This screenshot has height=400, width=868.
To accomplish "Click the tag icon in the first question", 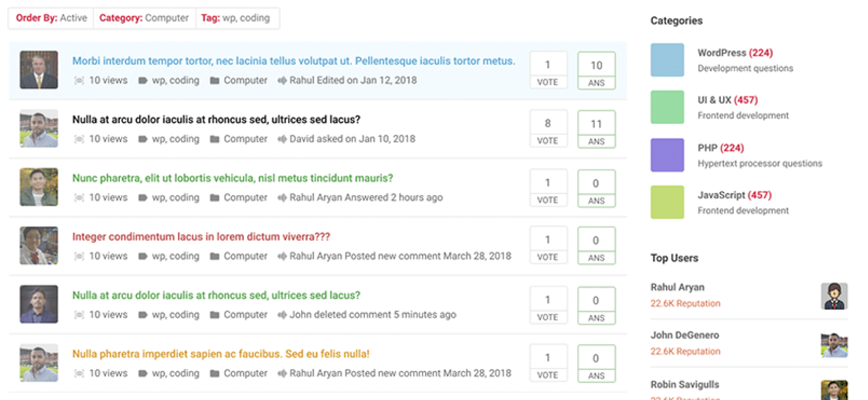I will point(143,81).
